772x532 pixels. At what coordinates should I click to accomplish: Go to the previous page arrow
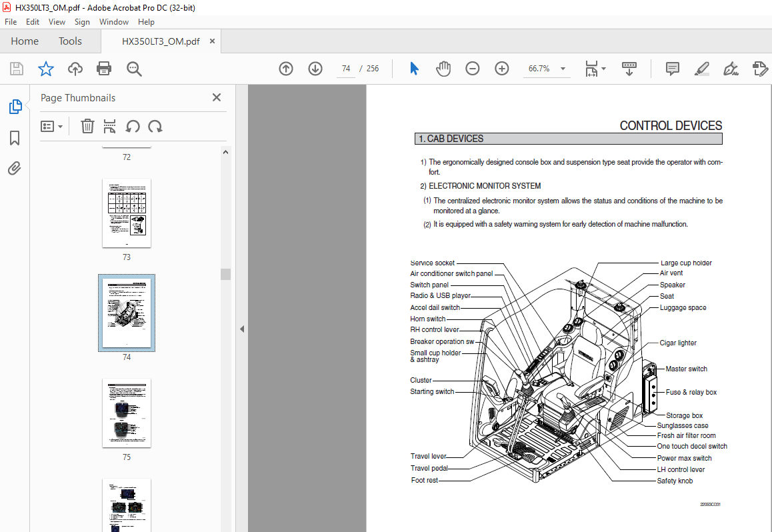(286, 69)
